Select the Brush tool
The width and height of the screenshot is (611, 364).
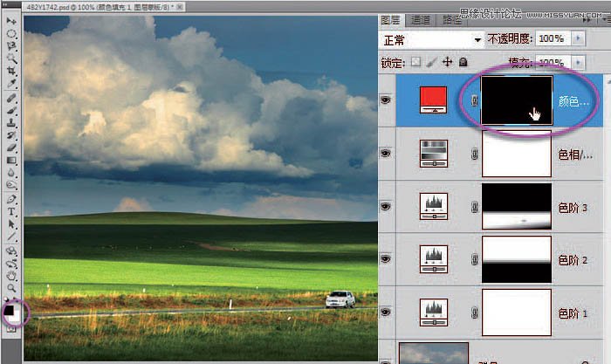click(x=11, y=112)
